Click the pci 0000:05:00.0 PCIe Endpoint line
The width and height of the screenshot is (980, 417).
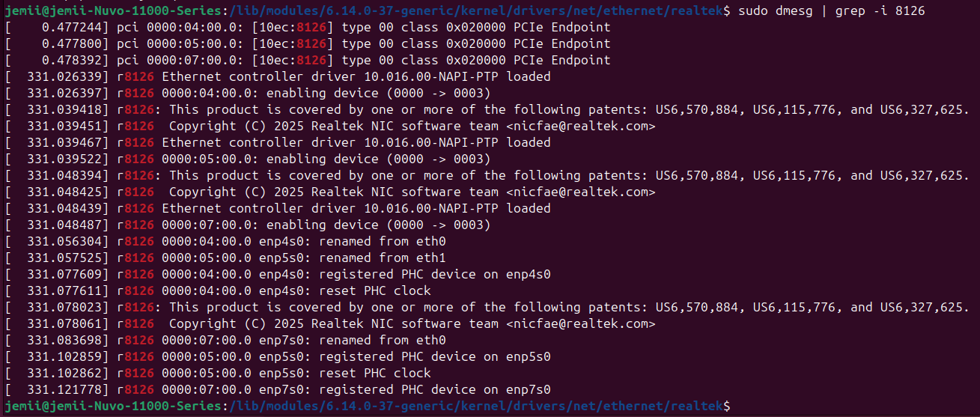[363, 43]
